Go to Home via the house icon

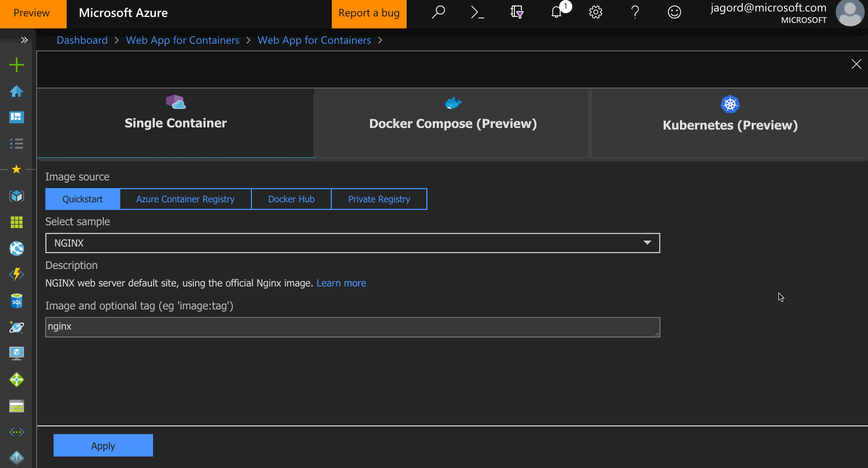point(16,91)
